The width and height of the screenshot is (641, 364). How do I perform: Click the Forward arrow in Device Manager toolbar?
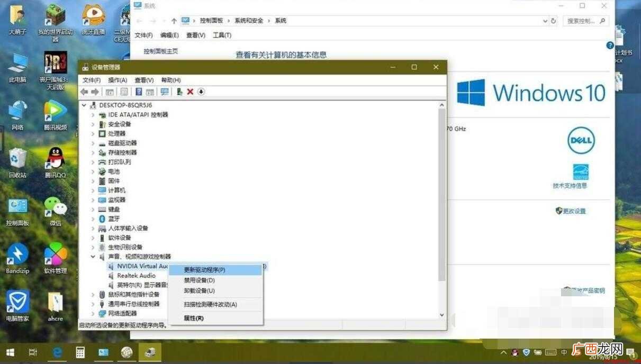tap(95, 92)
